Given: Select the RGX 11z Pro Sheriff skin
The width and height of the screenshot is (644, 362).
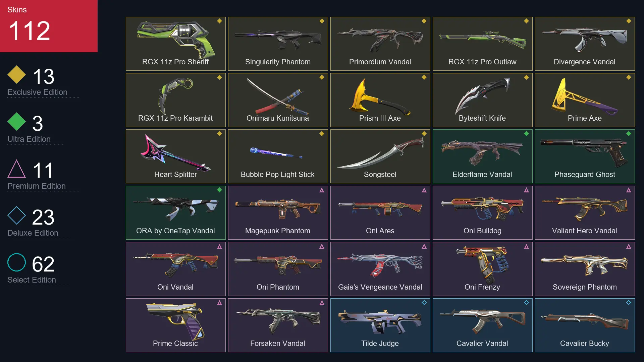Looking at the screenshot, I should pyautogui.click(x=175, y=44).
